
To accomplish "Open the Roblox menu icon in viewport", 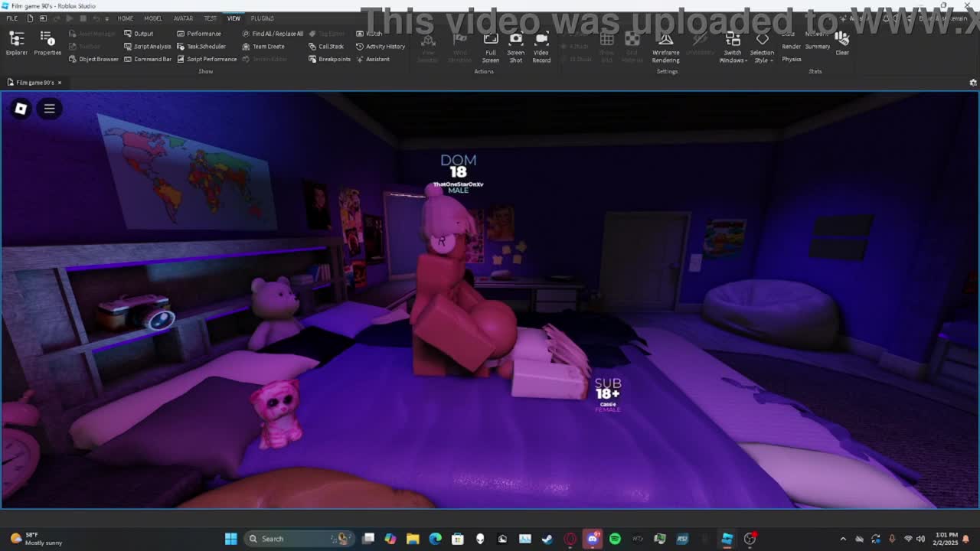I will point(21,109).
